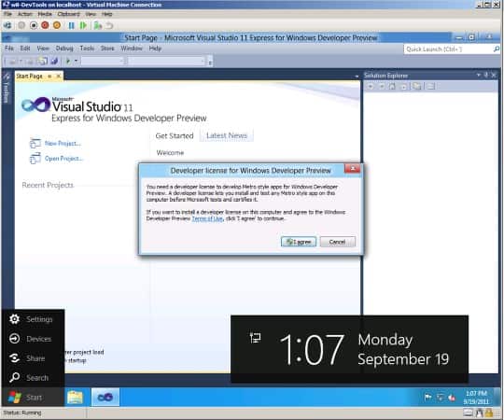Click the VM Revert arrow icon

(109, 25)
